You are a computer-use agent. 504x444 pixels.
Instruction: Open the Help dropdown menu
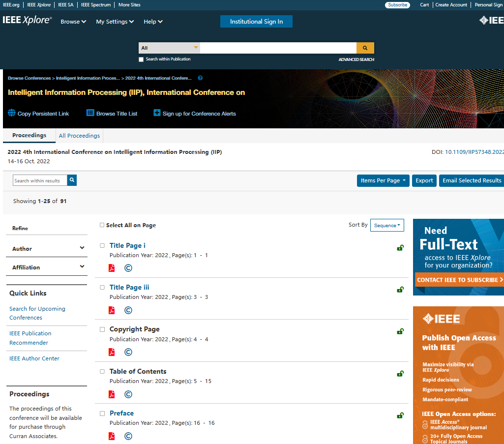(153, 22)
